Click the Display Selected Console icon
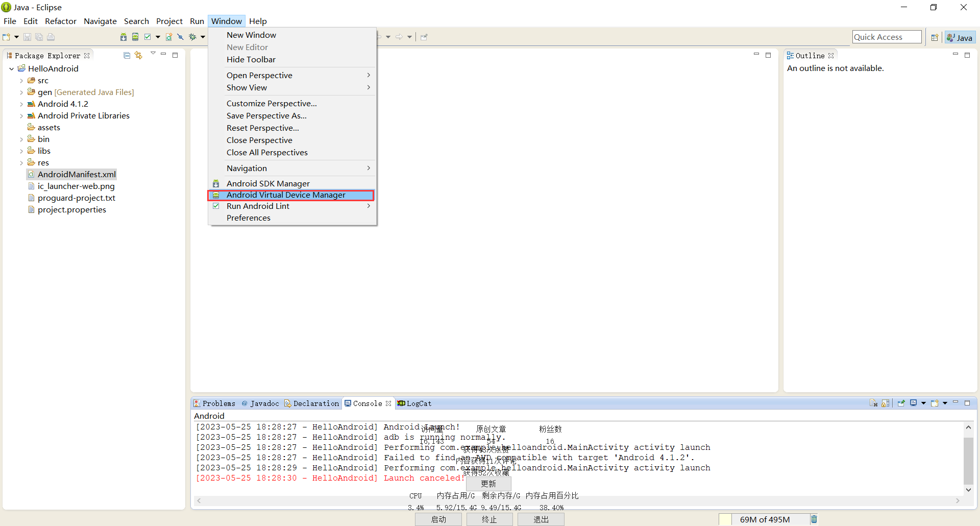Screen dimensions: 980x526 [x=914, y=403]
